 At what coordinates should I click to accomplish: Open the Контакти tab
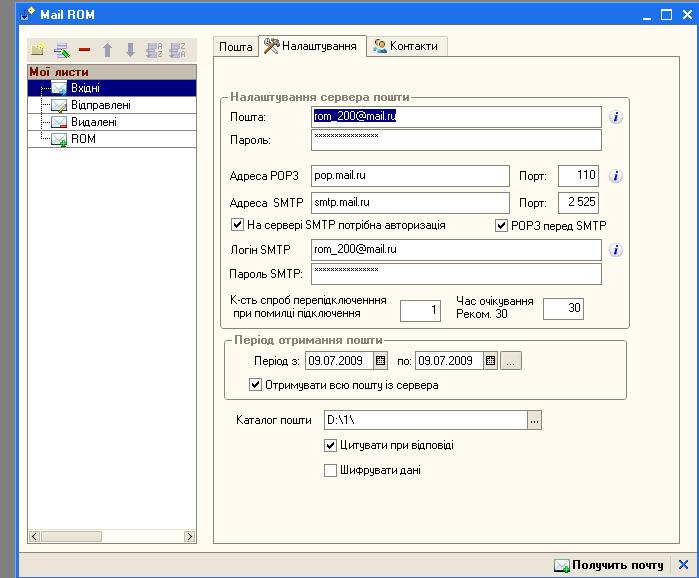[406, 46]
